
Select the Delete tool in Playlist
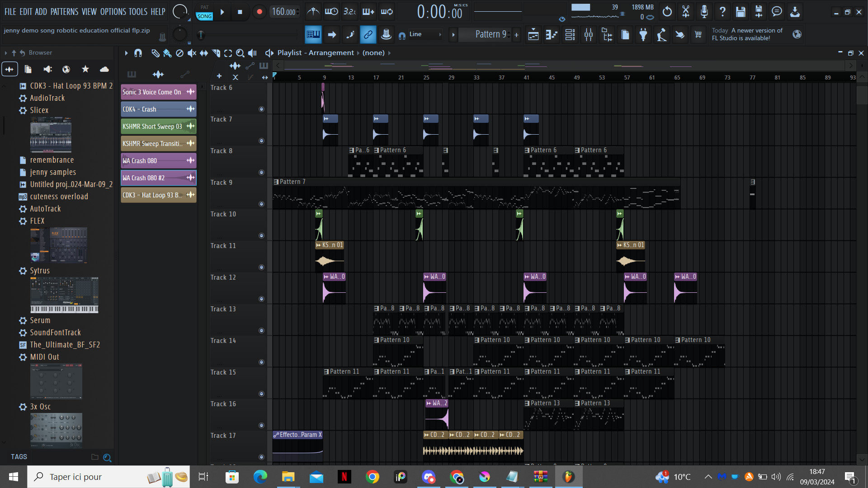click(179, 53)
